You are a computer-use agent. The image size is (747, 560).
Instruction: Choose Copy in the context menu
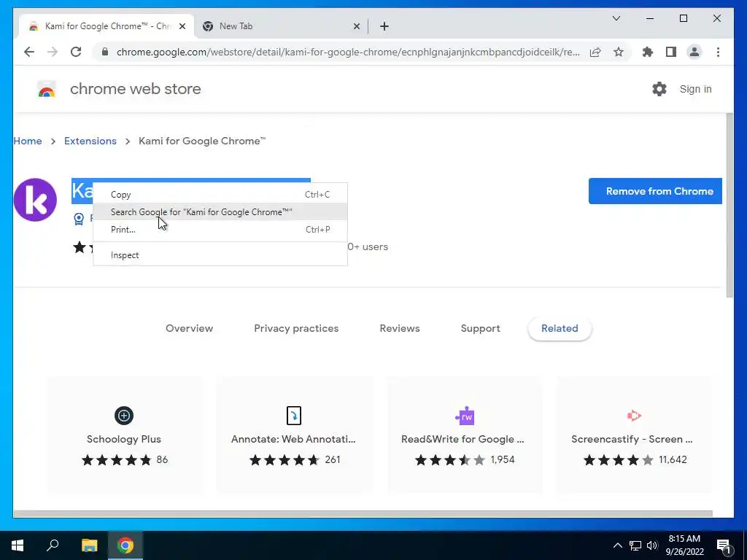click(220, 194)
